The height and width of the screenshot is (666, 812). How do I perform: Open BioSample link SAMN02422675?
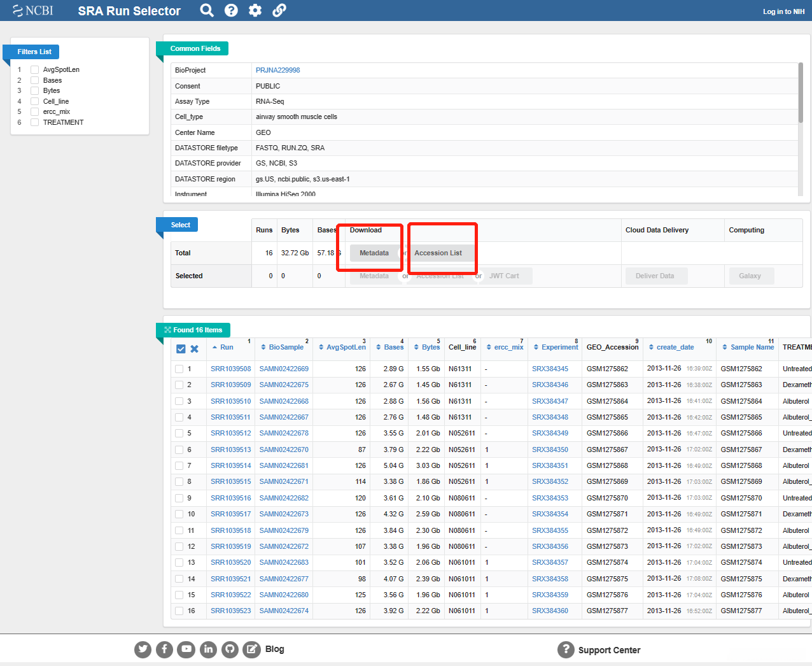click(284, 385)
